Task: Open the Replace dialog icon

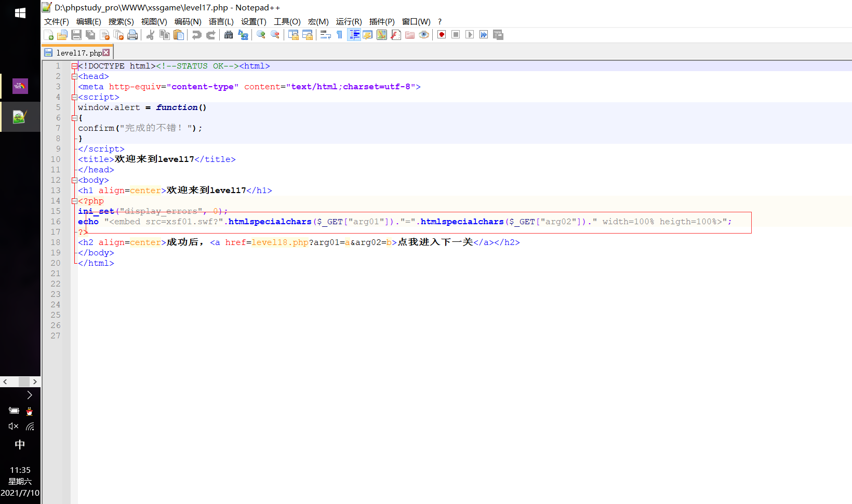Action: pyautogui.click(x=243, y=35)
